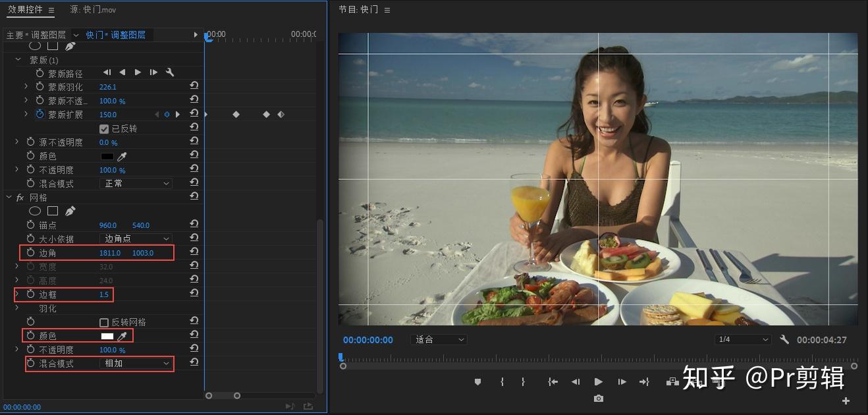Viewport: 868px width, 415px height.
Task: Switch to 源: 快门.mov tab
Action: click(94, 9)
